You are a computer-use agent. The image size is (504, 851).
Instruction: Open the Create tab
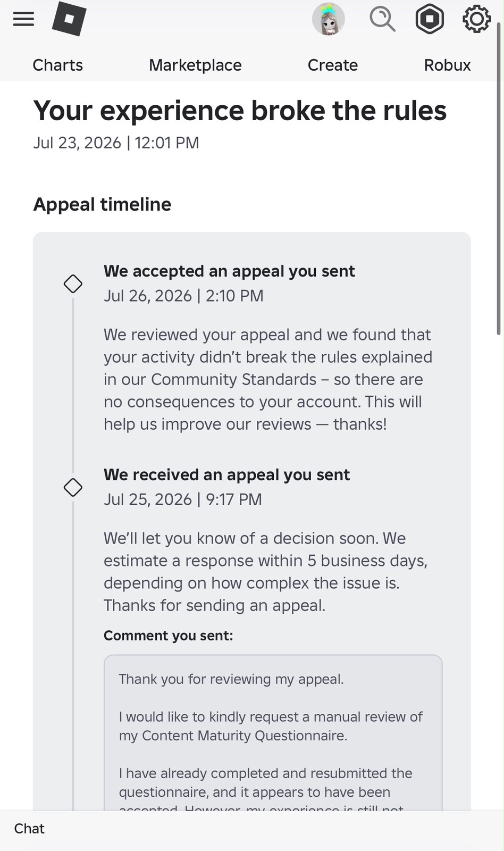tap(333, 65)
